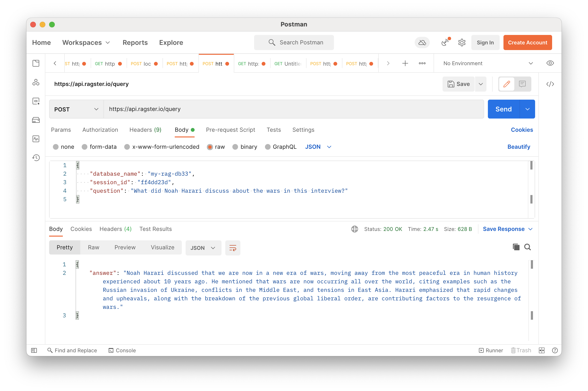Open the Environments sidebar icon

coord(36,101)
